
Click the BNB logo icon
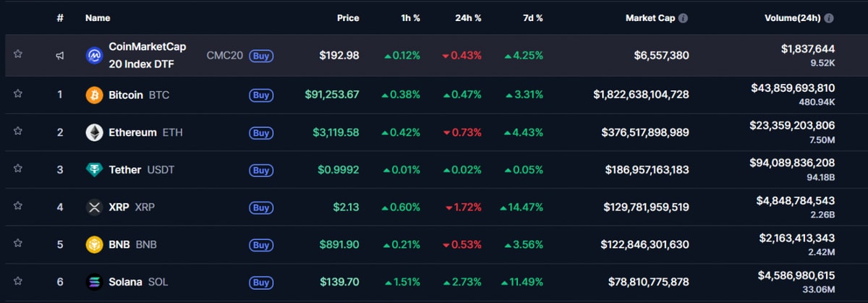coord(94,244)
